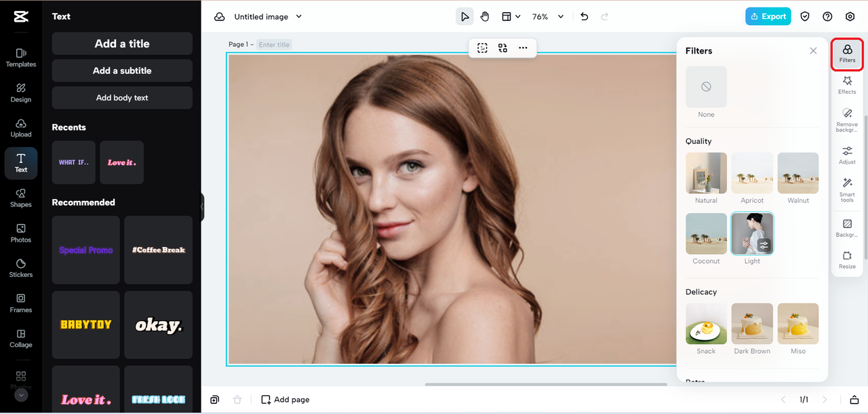Apply the Dark Brown filter
Viewport: 868px width, 414px height.
point(752,324)
